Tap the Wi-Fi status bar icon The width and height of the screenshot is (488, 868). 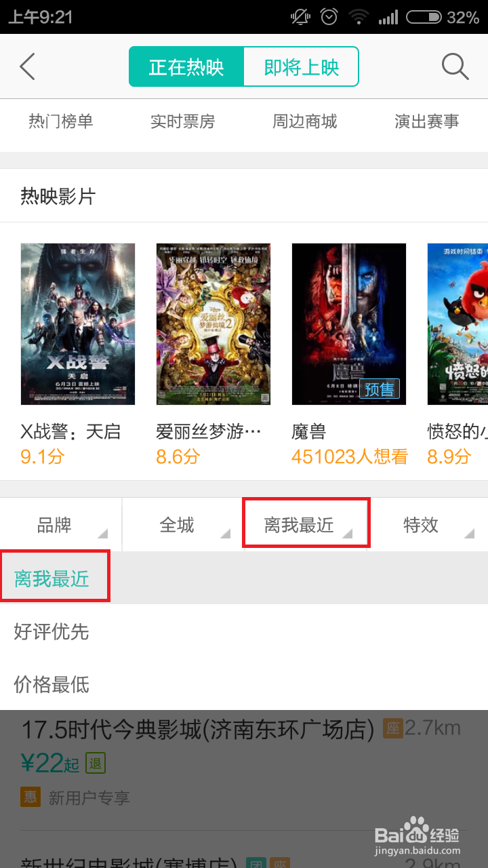click(359, 17)
